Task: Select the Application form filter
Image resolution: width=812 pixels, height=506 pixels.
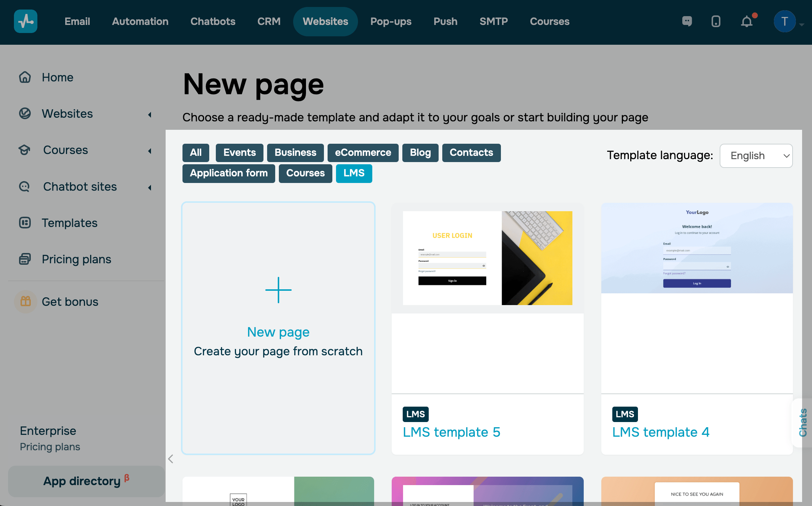Action: (x=229, y=173)
